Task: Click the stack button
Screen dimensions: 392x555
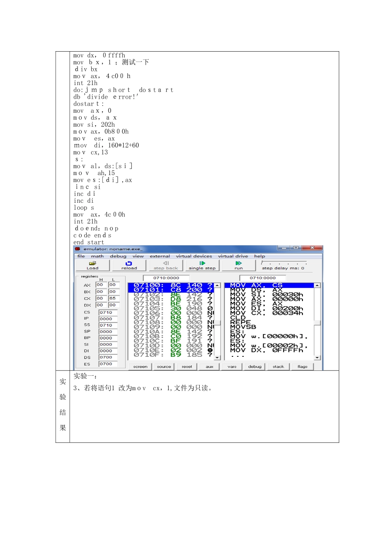Action: [278, 367]
